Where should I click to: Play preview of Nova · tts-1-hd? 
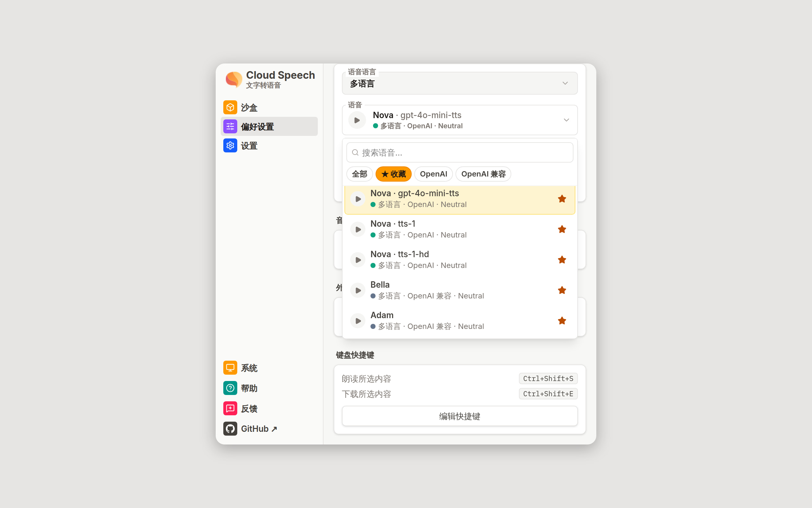tap(358, 260)
